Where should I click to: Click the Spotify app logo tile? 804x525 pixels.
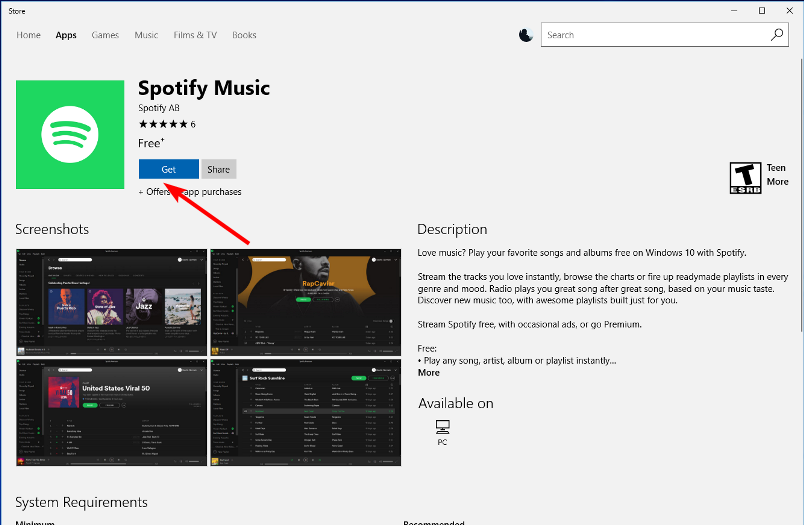click(x=70, y=134)
